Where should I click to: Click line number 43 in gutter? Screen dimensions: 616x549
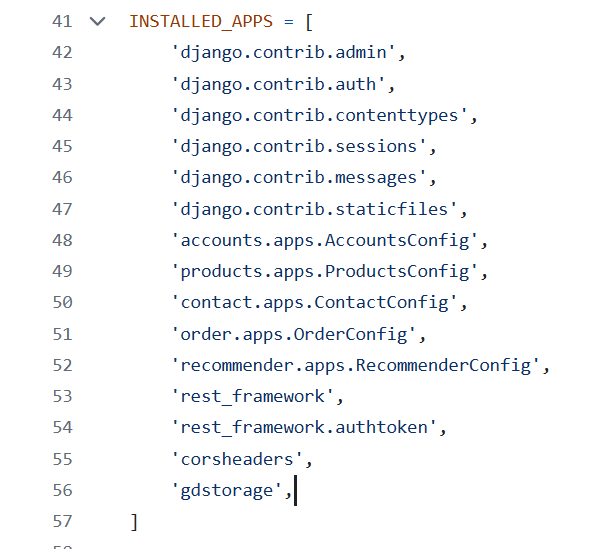point(62,84)
